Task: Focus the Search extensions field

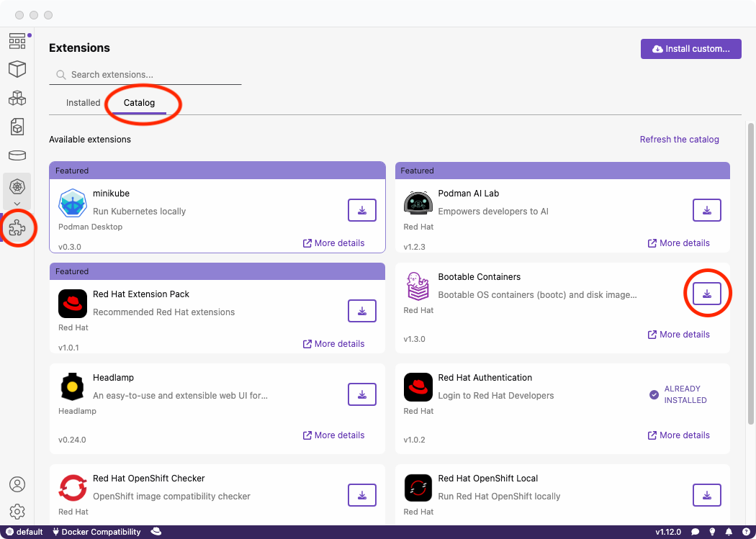Action: click(151, 75)
